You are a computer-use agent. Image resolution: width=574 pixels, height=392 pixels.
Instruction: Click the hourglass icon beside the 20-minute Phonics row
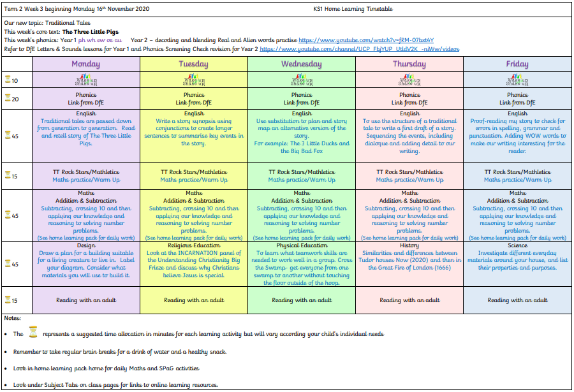[x=8, y=98]
